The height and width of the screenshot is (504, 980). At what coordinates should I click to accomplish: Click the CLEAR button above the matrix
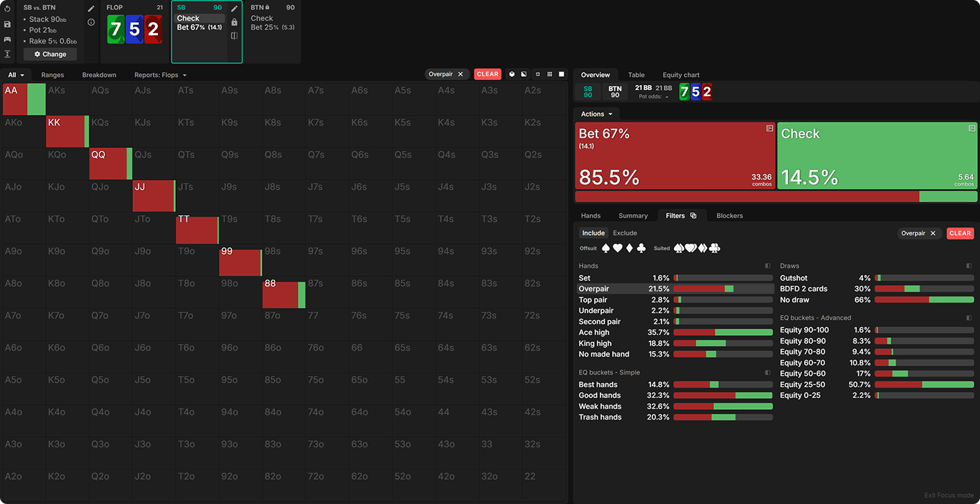(488, 74)
